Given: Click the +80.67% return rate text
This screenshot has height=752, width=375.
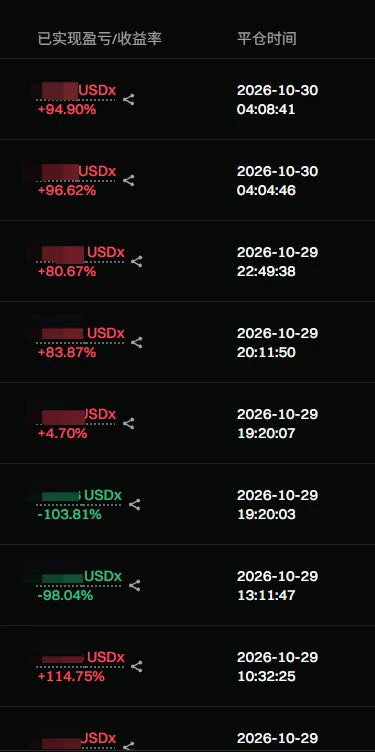Looking at the screenshot, I should 67,272.
